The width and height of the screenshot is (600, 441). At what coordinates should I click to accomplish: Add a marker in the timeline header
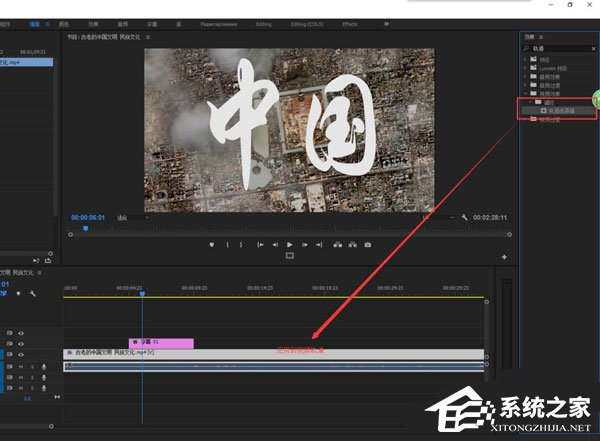[18, 294]
